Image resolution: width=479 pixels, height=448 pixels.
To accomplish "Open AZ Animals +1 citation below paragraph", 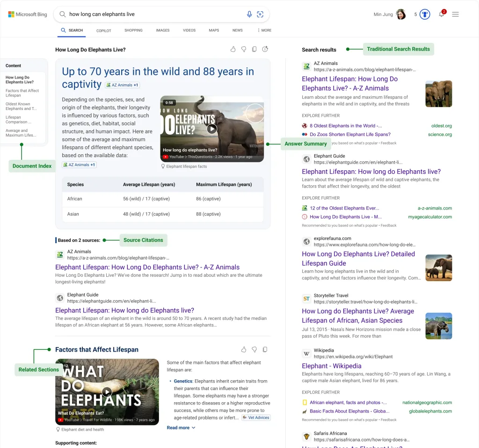I will (79, 165).
